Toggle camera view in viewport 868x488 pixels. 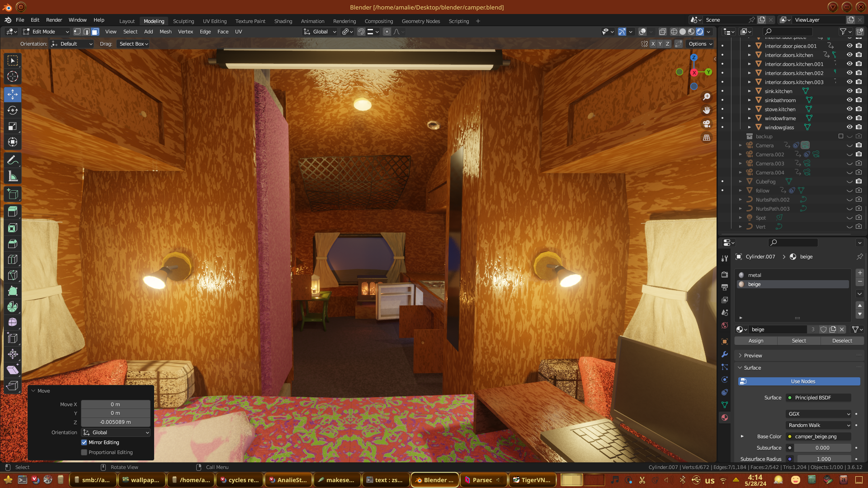coord(707,124)
